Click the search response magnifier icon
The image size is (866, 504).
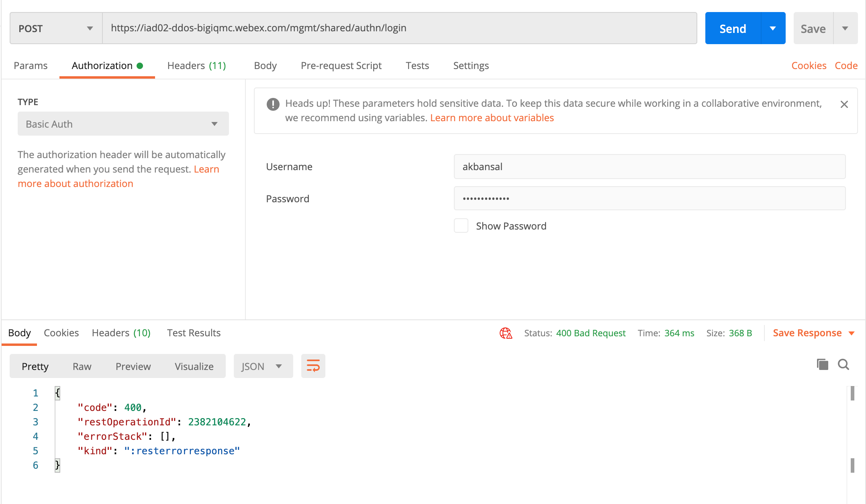click(843, 364)
